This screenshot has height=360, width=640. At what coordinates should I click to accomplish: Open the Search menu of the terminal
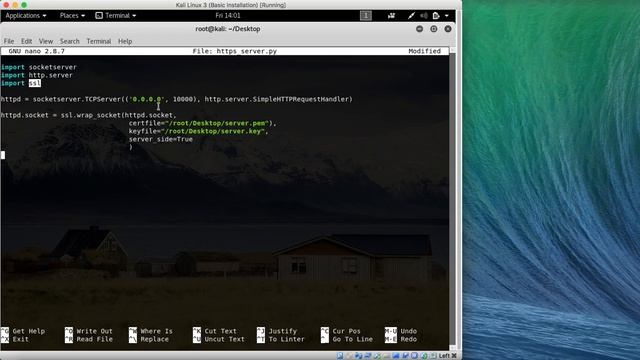tap(69, 41)
